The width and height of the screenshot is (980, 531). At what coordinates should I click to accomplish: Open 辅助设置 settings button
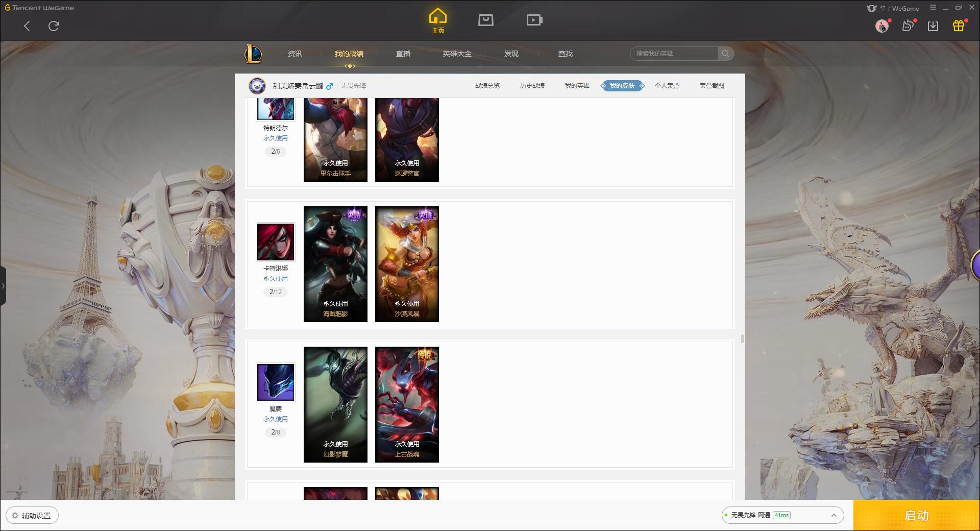(x=32, y=516)
